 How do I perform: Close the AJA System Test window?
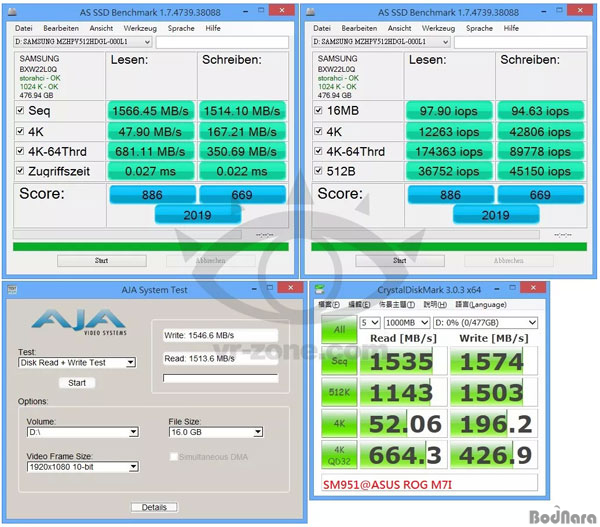290,287
